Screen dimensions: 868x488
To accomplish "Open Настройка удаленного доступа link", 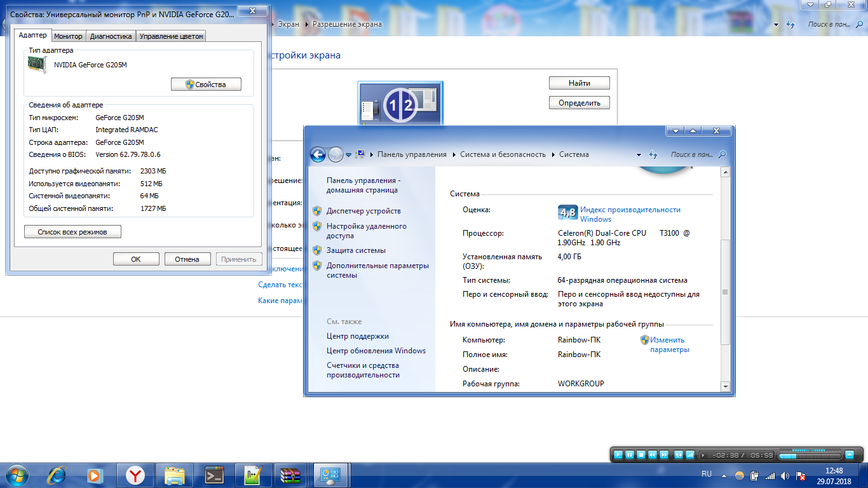I will [367, 231].
